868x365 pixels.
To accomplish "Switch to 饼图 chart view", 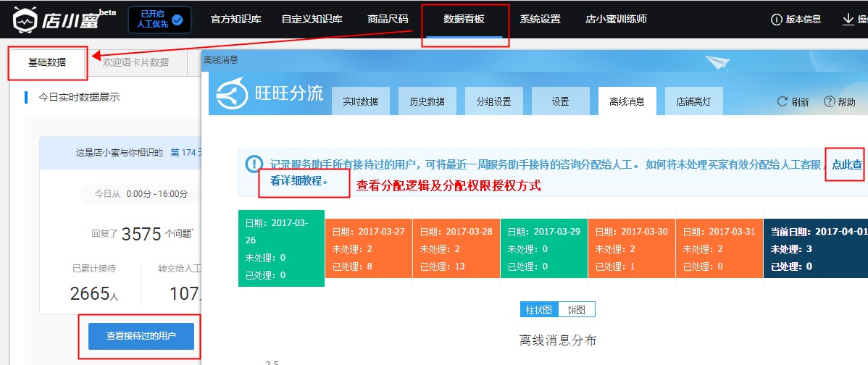I will (577, 310).
